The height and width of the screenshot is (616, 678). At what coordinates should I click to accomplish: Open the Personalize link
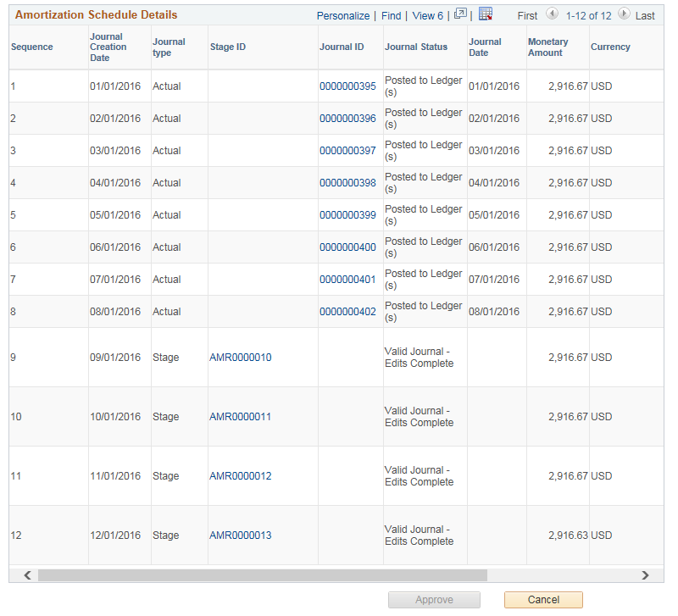(x=343, y=16)
